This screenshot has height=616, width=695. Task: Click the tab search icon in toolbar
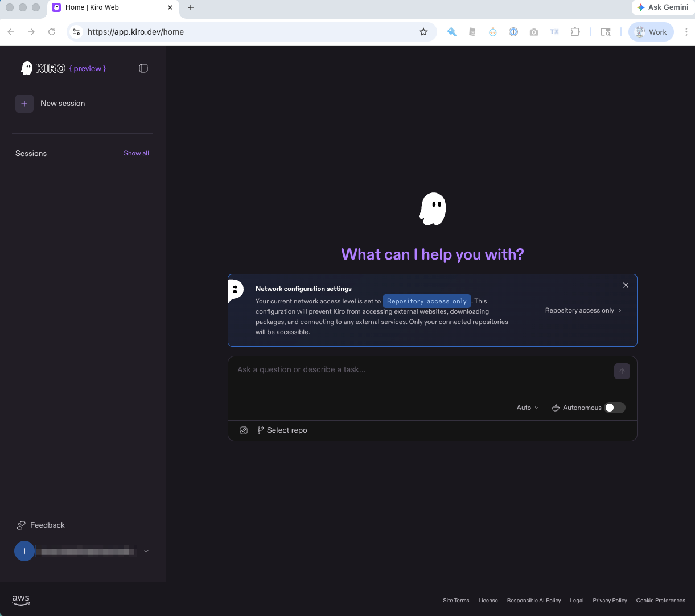click(606, 32)
